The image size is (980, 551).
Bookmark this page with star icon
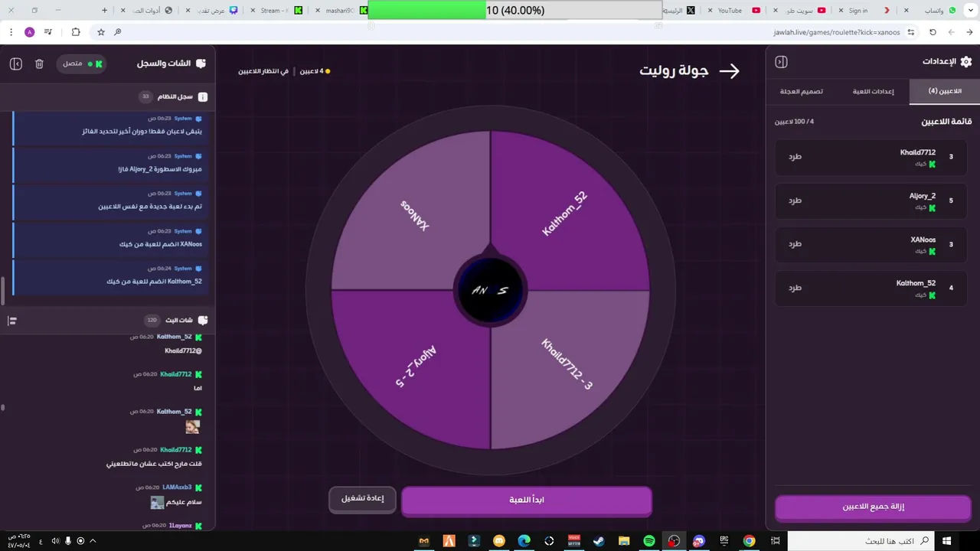pyautogui.click(x=100, y=32)
